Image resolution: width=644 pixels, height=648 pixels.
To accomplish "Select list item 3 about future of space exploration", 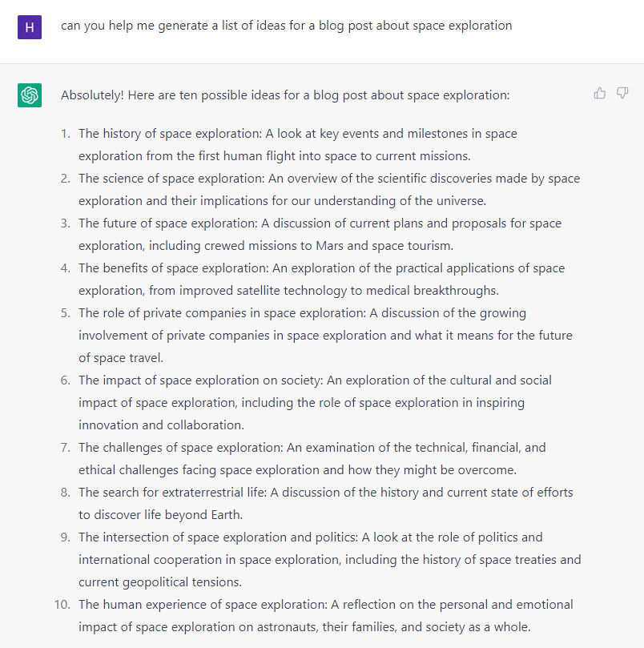I will coord(320,235).
